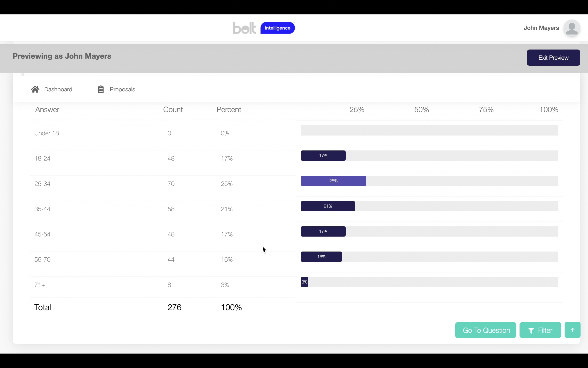Click percent 16% in 55-70 row

pos(227,260)
